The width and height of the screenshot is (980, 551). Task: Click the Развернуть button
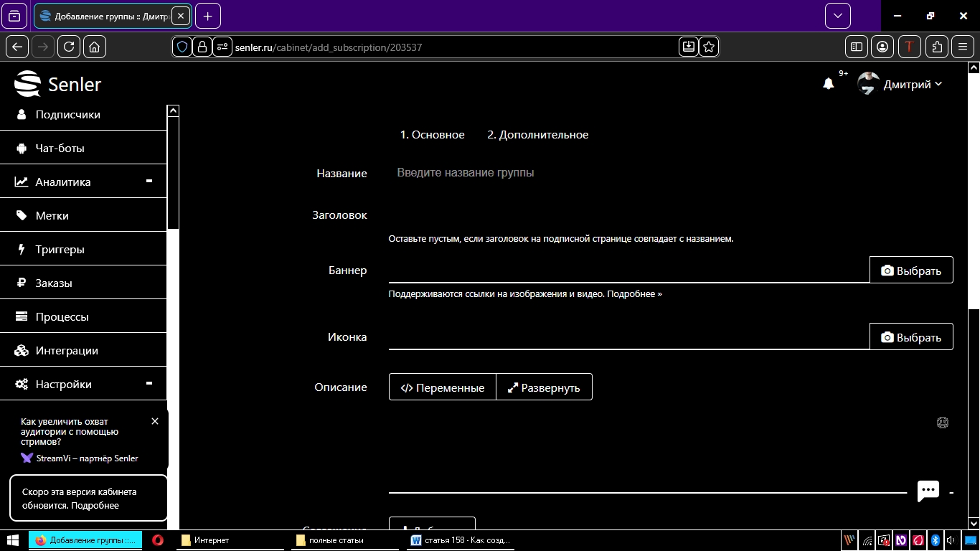pos(544,387)
